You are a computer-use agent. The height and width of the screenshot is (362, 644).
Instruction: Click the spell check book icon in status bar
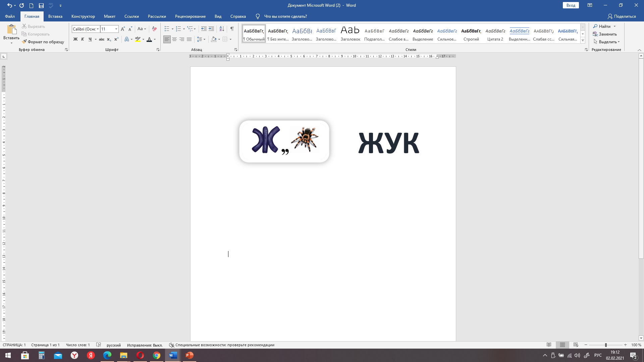point(98,345)
